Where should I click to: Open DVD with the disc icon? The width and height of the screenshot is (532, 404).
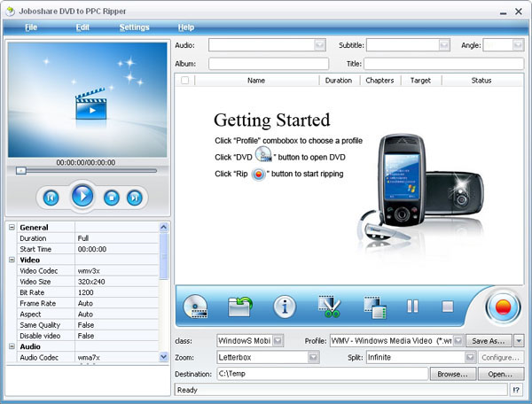tap(195, 307)
